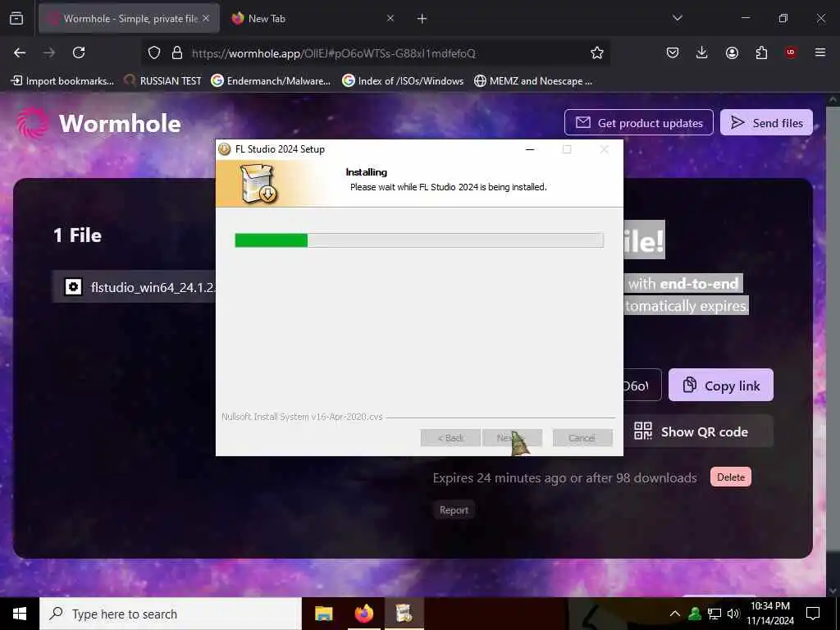Viewport: 840px width, 630px height.
Task: Click the share link text field
Action: coord(642,386)
